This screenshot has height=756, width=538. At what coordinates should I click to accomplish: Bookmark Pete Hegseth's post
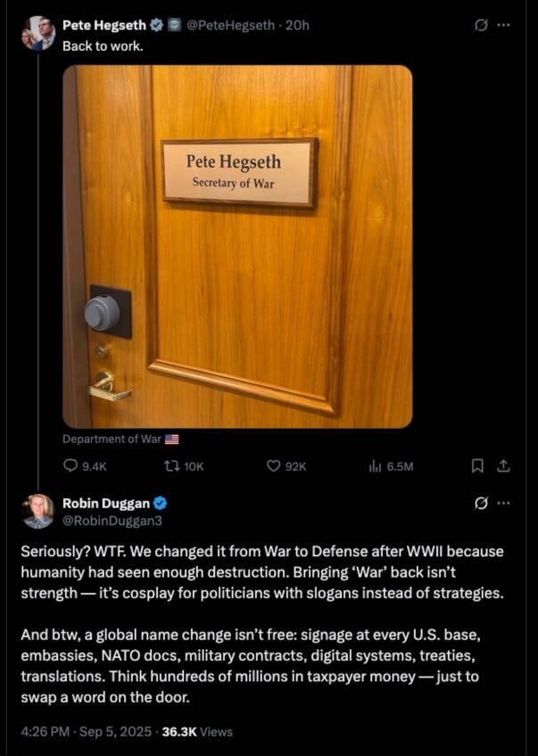click(x=477, y=466)
